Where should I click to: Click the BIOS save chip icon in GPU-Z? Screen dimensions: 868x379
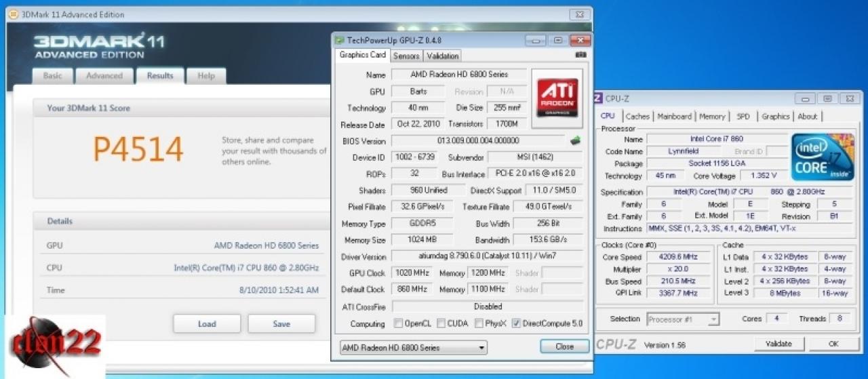tap(575, 141)
